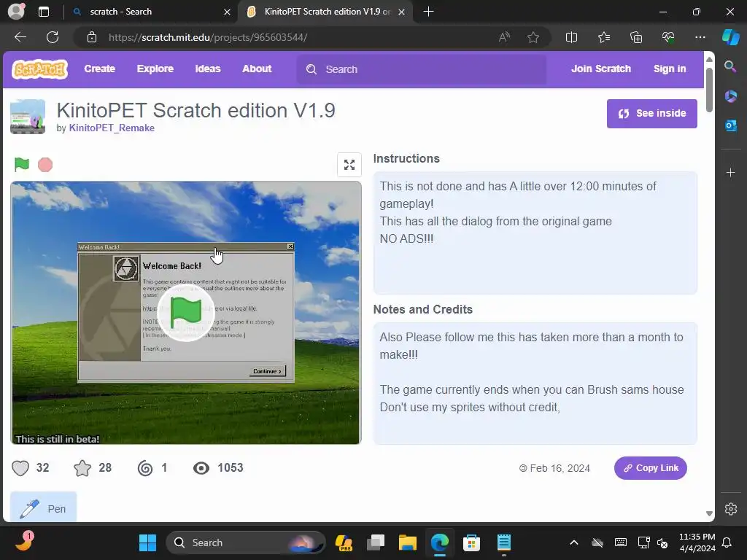Open sidebar search magnifier
The height and width of the screenshot is (560, 747).
730,66
